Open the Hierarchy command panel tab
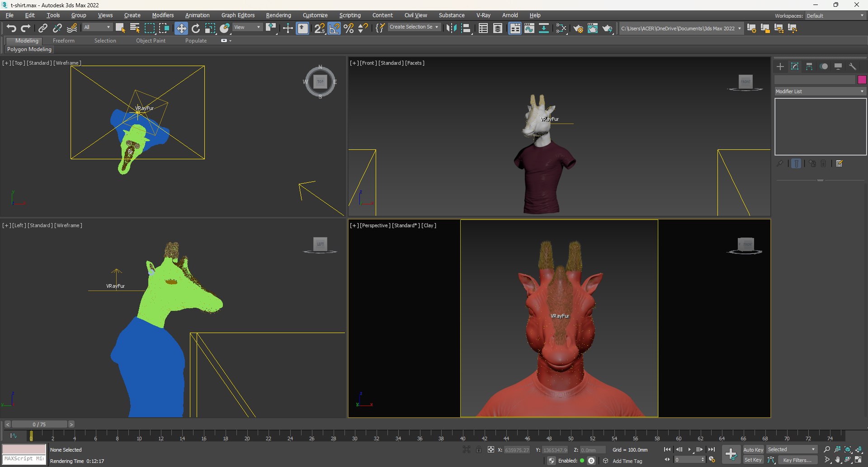The width and height of the screenshot is (868, 467). coord(809,67)
